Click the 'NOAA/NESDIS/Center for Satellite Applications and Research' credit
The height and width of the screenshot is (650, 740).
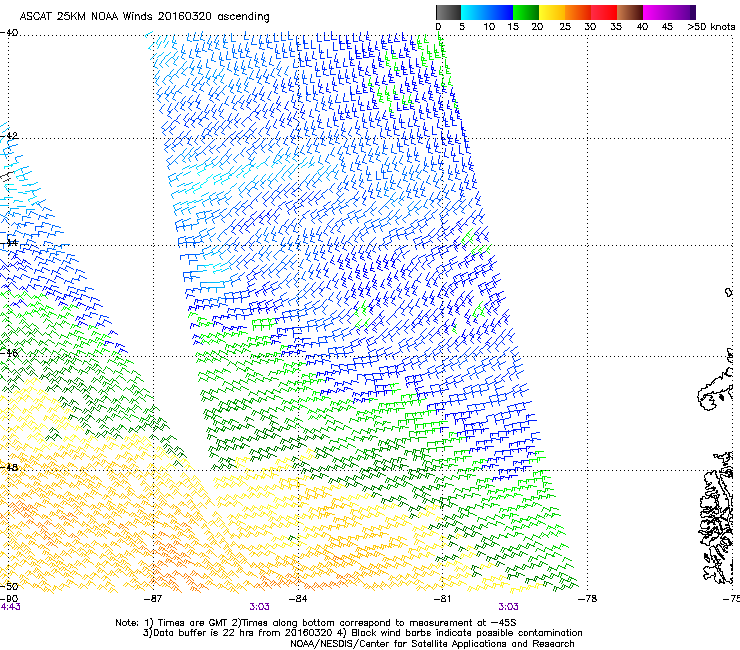point(432,644)
